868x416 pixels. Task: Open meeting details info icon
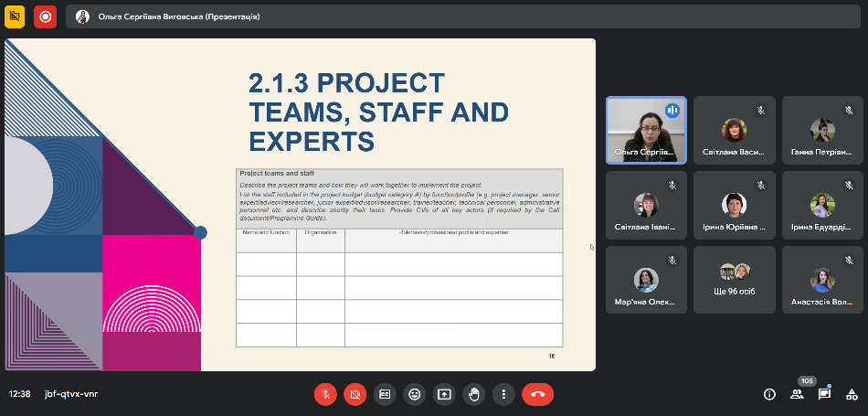click(769, 394)
